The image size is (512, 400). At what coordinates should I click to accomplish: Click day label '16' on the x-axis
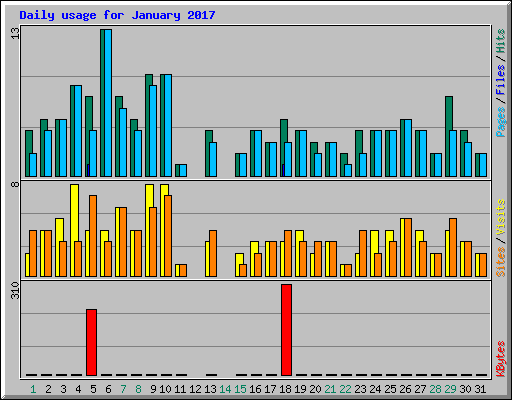tap(255, 389)
